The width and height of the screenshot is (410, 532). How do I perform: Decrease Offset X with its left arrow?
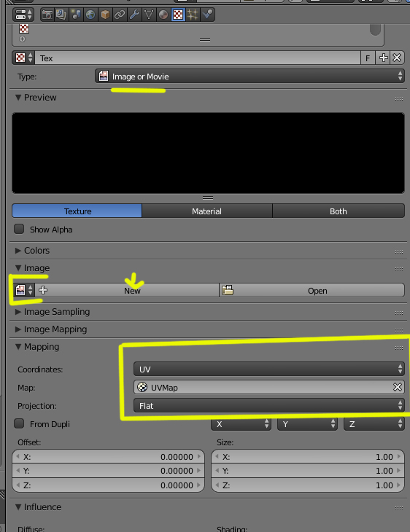click(18, 457)
